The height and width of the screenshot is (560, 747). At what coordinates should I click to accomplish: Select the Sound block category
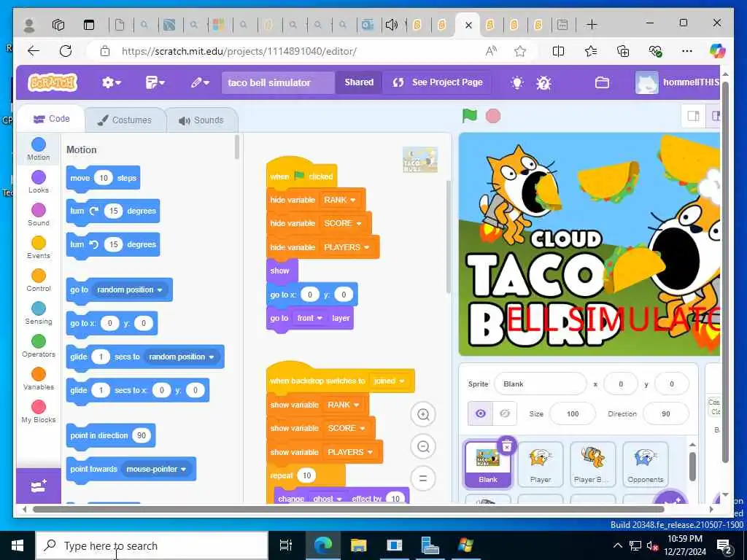click(x=39, y=215)
